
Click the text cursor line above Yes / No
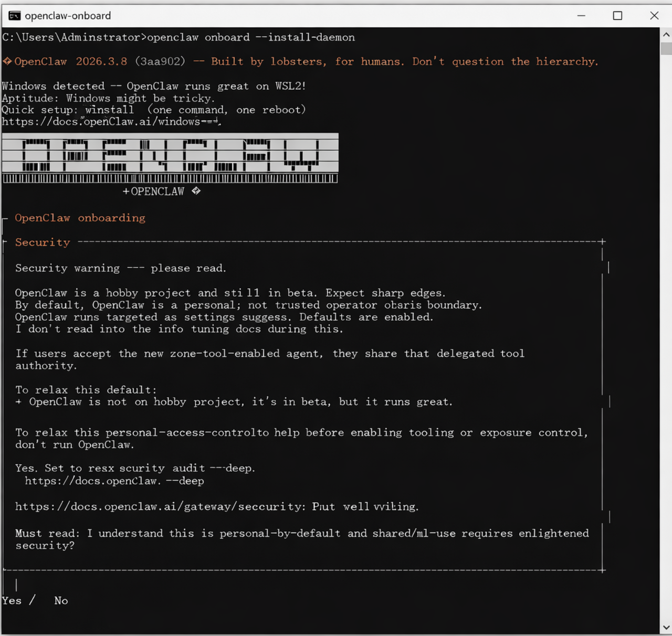click(x=17, y=585)
